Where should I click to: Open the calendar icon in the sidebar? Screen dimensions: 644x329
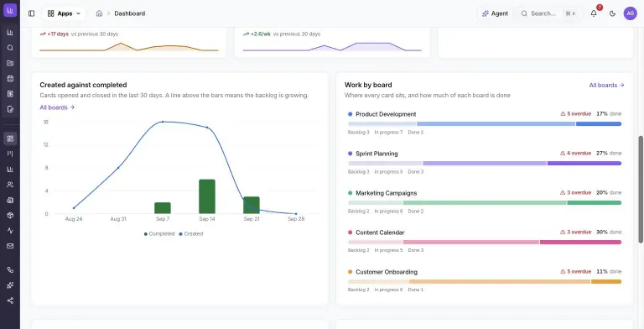(x=10, y=79)
